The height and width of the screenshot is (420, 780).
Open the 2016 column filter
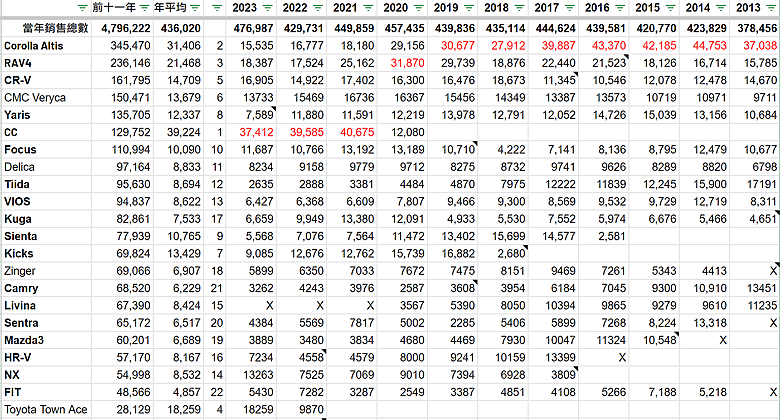tap(620, 8)
